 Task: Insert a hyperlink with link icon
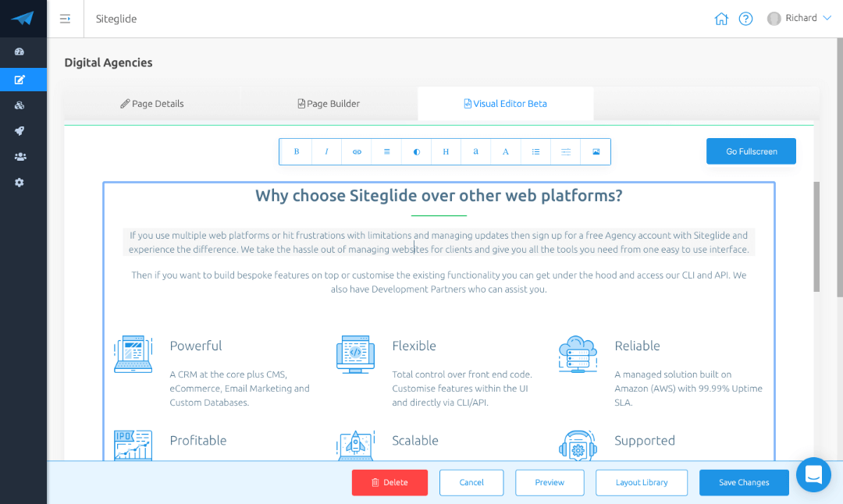[x=357, y=151]
